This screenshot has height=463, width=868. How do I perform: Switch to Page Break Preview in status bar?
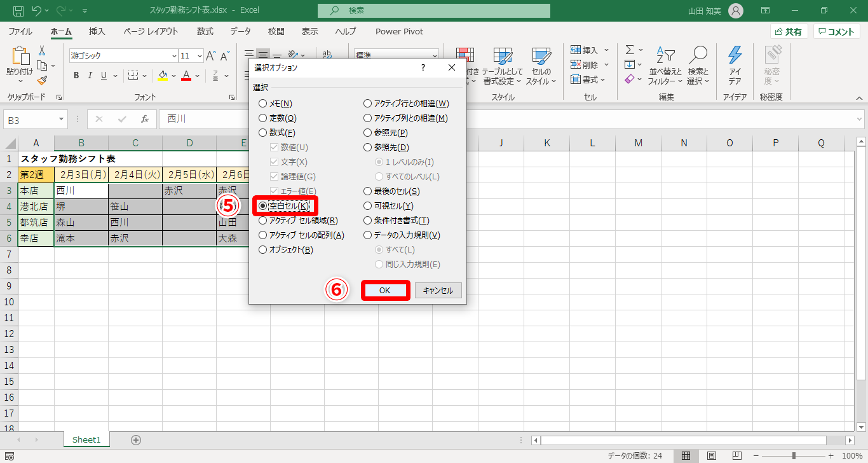[737, 455]
